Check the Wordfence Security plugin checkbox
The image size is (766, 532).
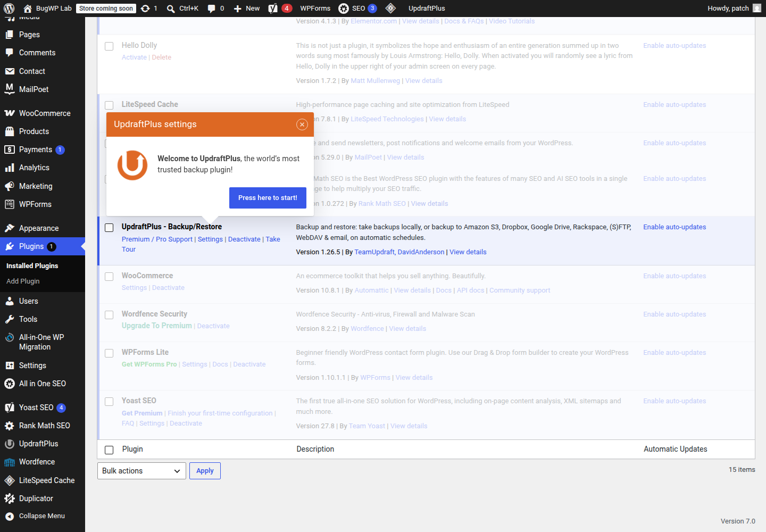[109, 315]
